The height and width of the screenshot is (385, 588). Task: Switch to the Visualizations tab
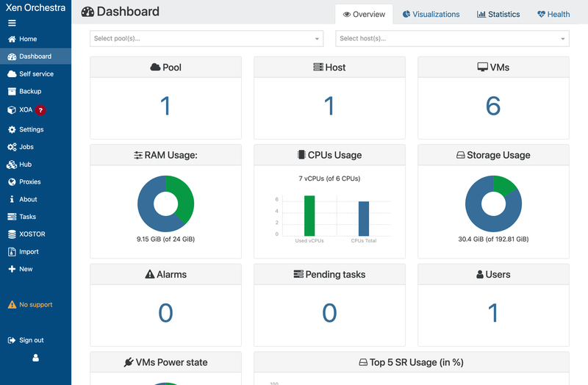click(431, 14)
